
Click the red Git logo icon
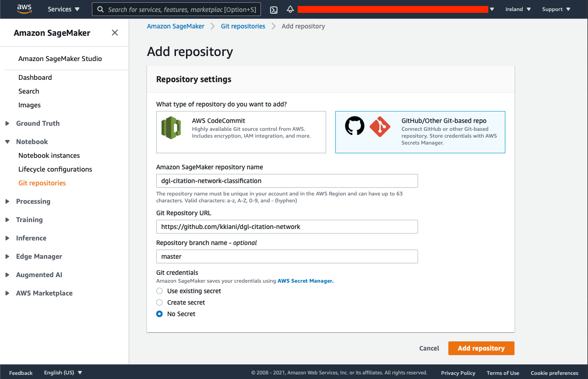(x=380, y=127)
